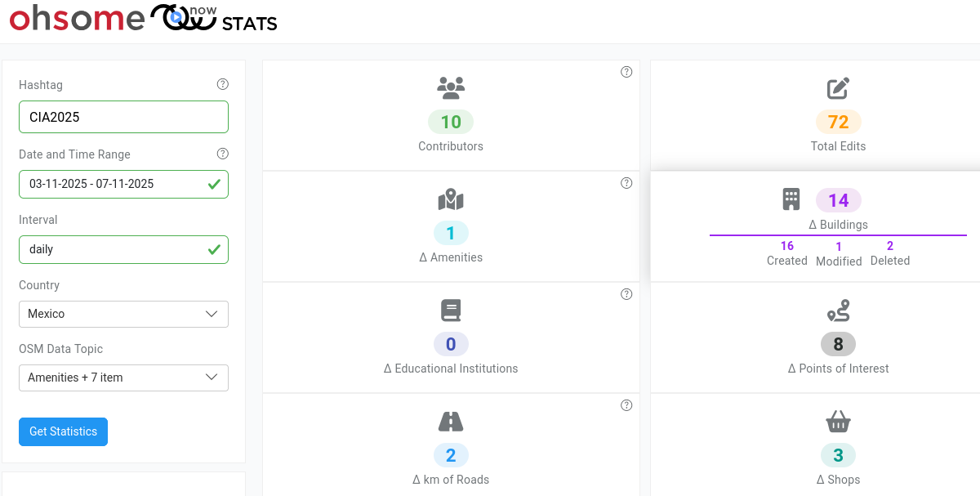Click the Buildings icon
This screenshot has height=496, width=980.
tap(791, 199)
